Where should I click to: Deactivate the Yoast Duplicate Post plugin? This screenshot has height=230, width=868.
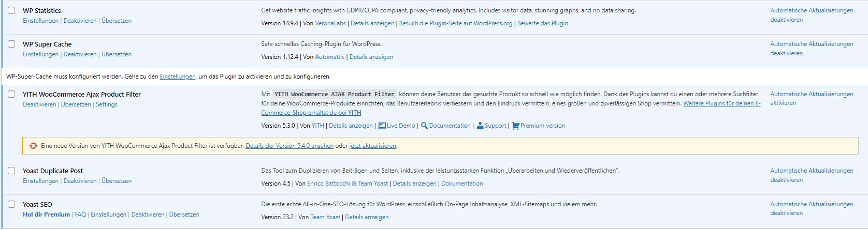(80, 181)
